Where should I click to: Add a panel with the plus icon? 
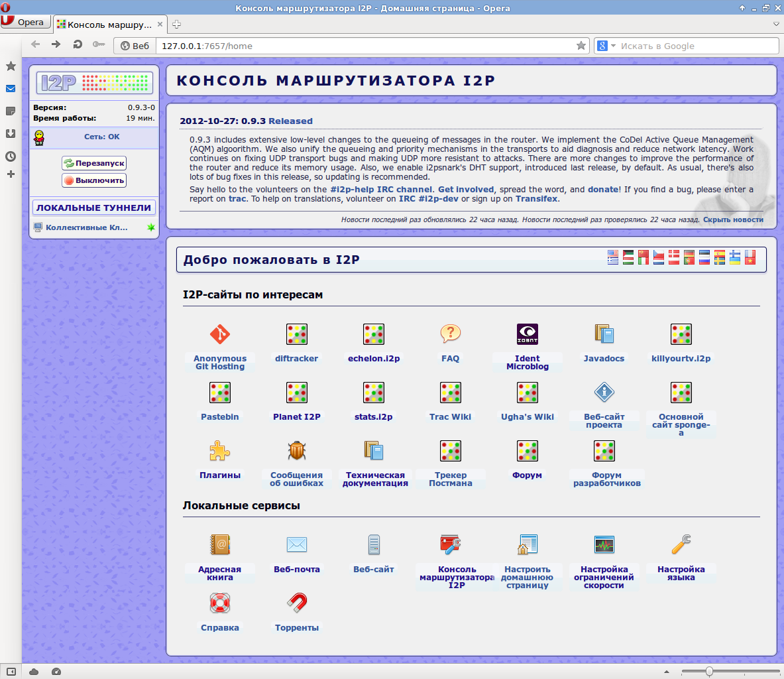[x=11, y=174]
